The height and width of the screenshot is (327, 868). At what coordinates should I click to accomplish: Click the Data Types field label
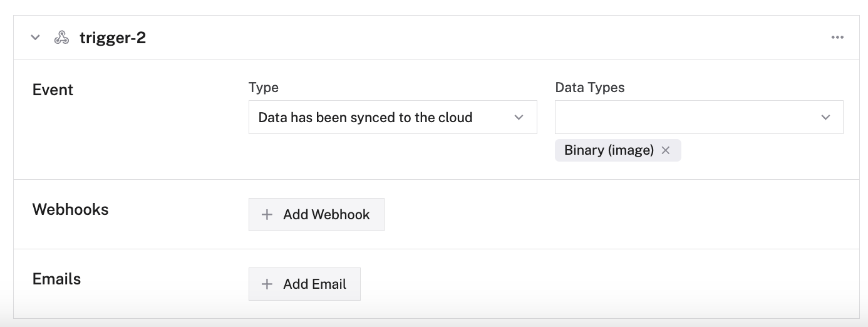(589, 88)
